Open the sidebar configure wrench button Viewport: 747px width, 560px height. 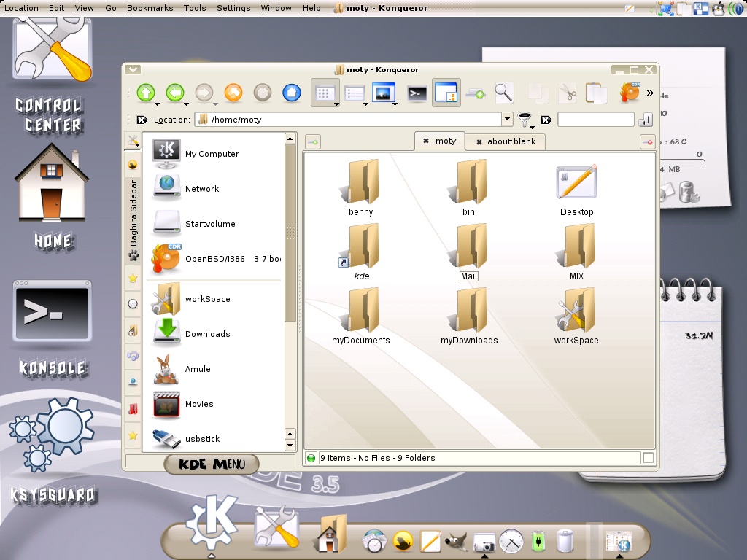133,141
